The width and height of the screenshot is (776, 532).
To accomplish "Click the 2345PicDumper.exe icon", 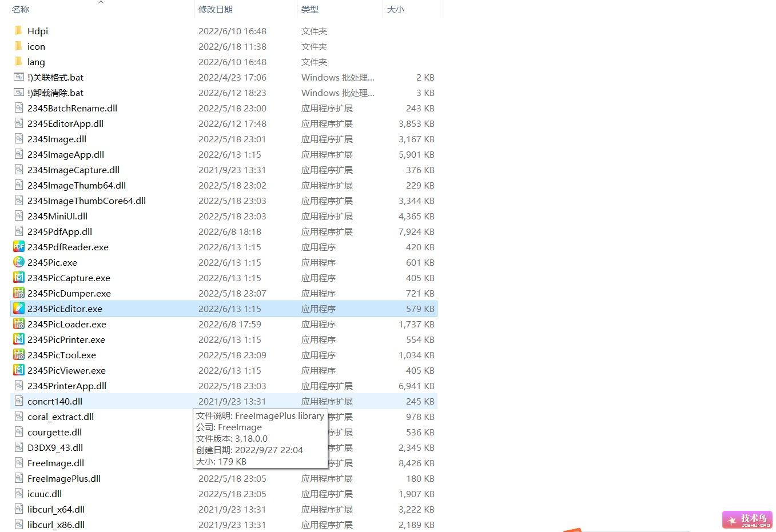I will [x=18, y=293].
